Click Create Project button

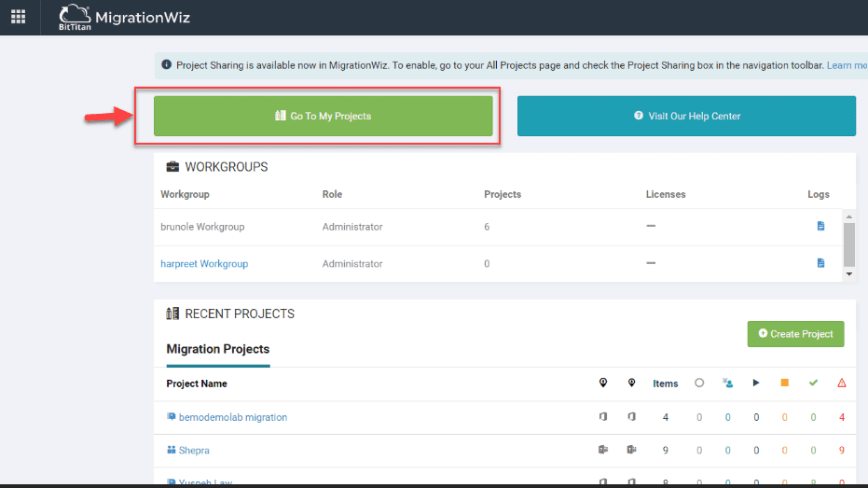[795, 334]
